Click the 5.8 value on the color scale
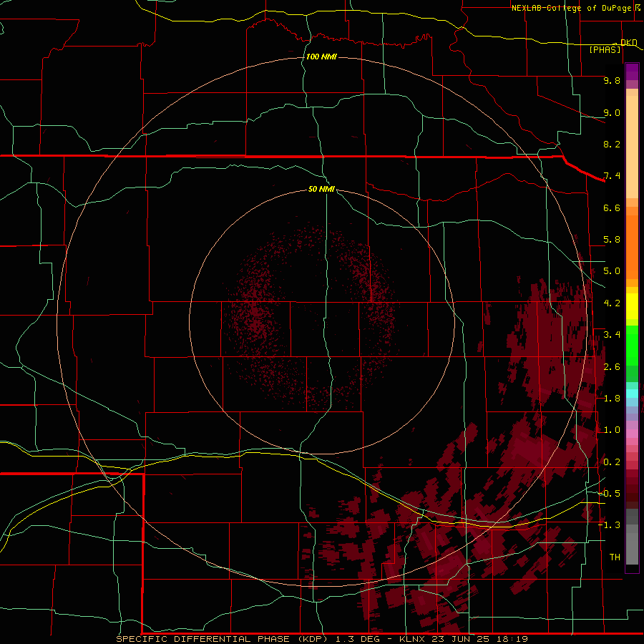Screen dimensions: 644x644 (612, 240)
